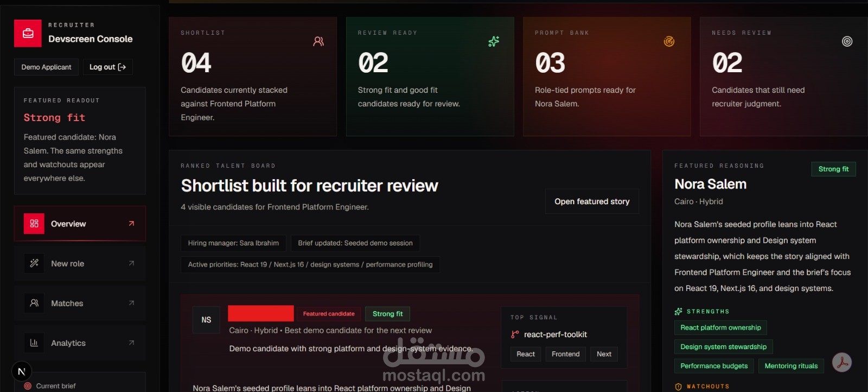Click the Featured candidate badge
The width and height of the screenshot is (868, 392).
pyautogui.click(x=329, y=314)
